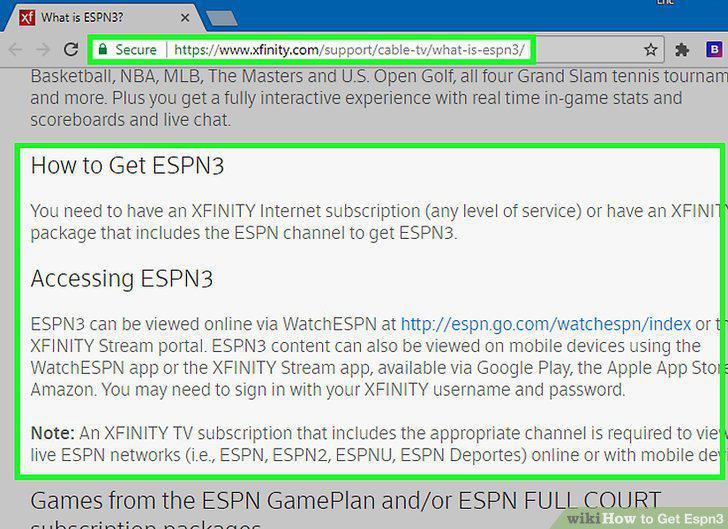Switch to the What is ESPN3? tab
Screen dimensions: 728x529
coord(102,18)
